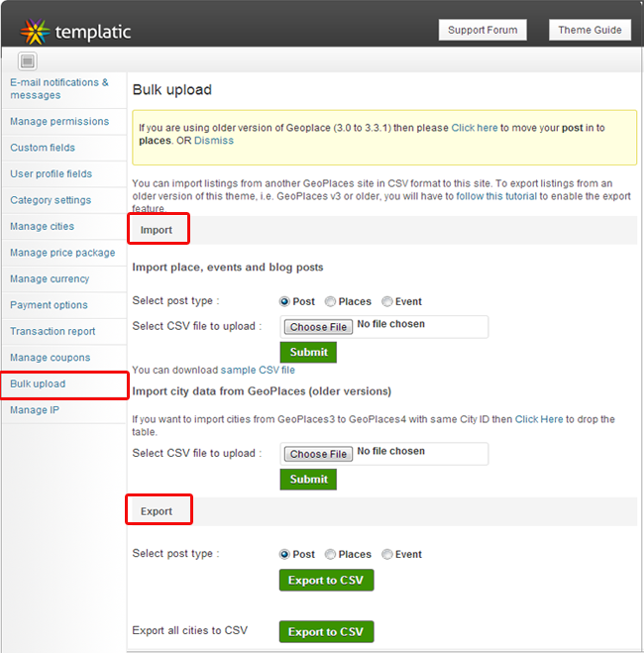View the Transaction report
644x653 pixels.
point(53,331)
